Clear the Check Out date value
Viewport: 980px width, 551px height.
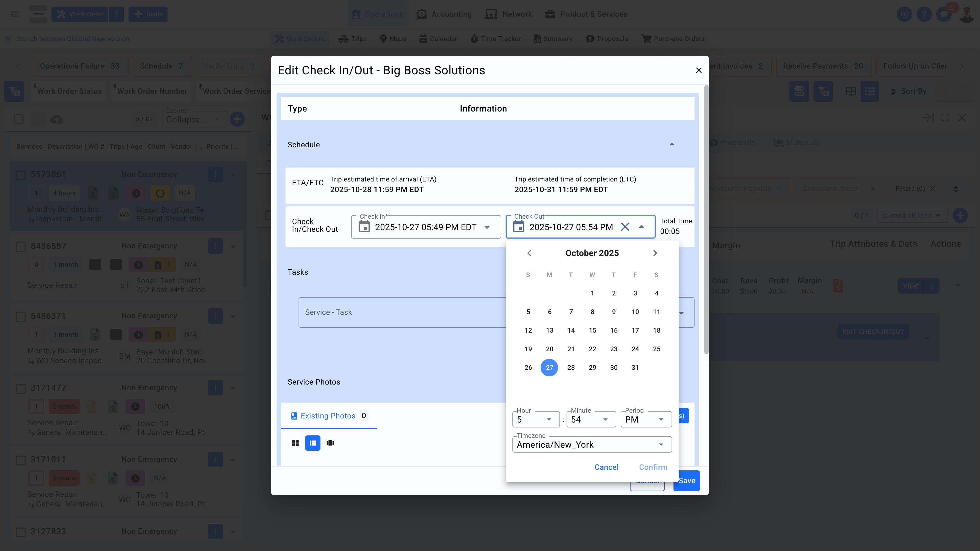(625, 227)
